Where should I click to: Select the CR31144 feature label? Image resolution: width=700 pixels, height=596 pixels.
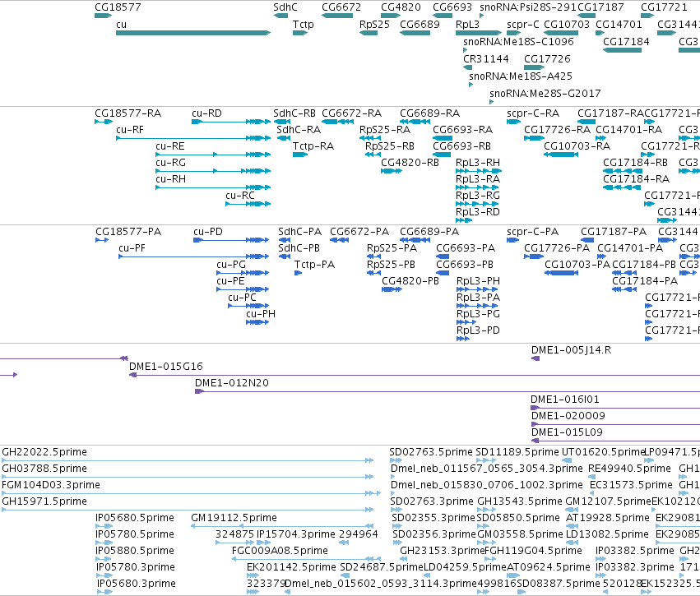(x=485, y=59)
